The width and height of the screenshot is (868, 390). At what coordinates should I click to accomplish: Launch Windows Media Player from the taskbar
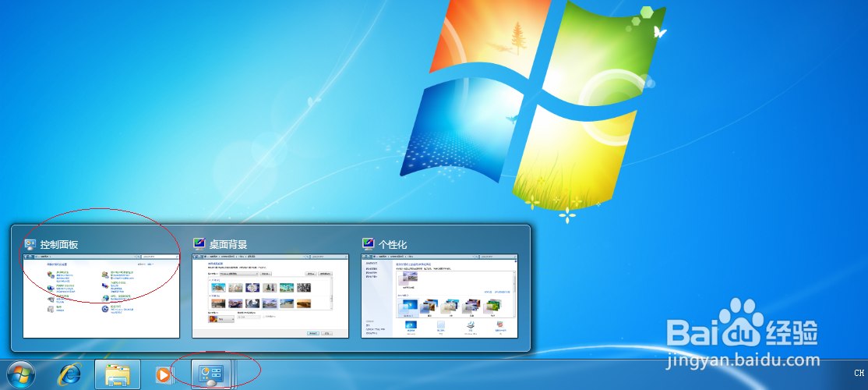click(x=163, y=375)
